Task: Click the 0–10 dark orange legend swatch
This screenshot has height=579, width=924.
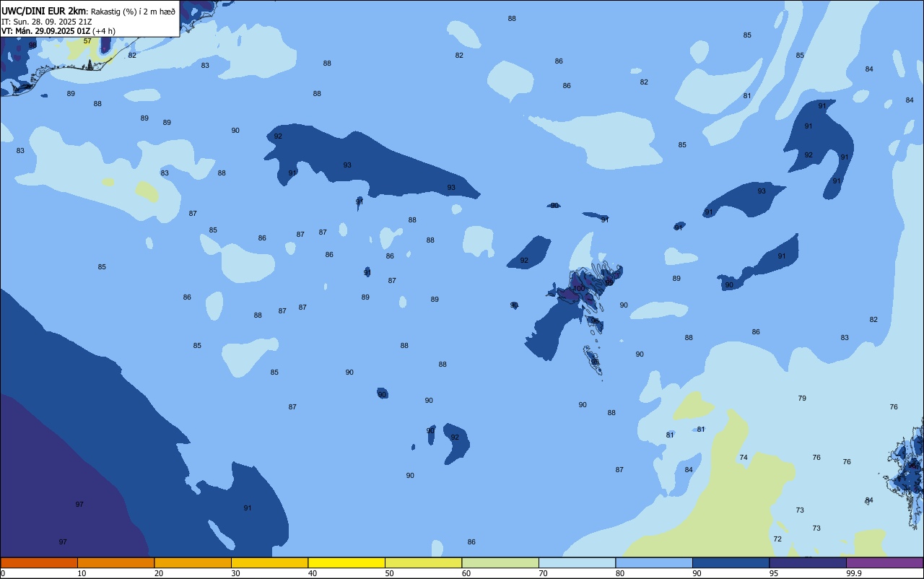Action: click(39, 562)
